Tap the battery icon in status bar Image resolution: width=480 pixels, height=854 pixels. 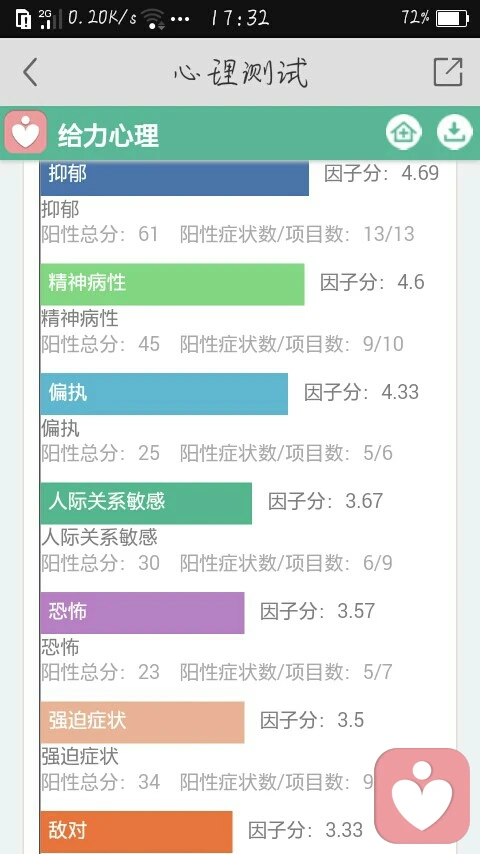coord(452,19)
